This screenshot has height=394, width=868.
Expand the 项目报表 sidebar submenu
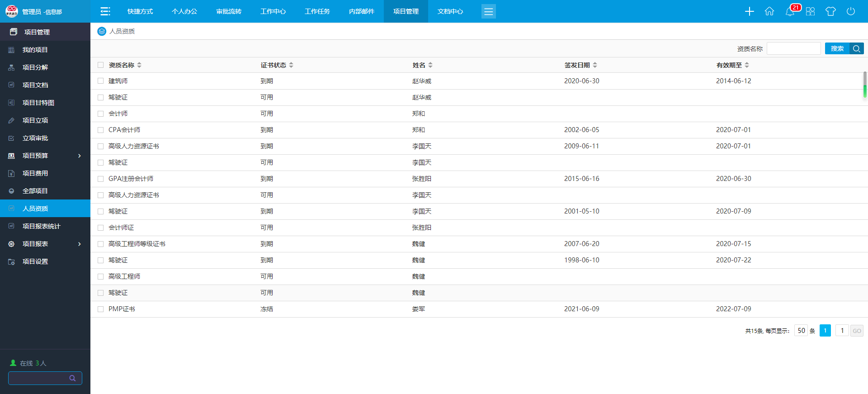[x=80, y=244]
